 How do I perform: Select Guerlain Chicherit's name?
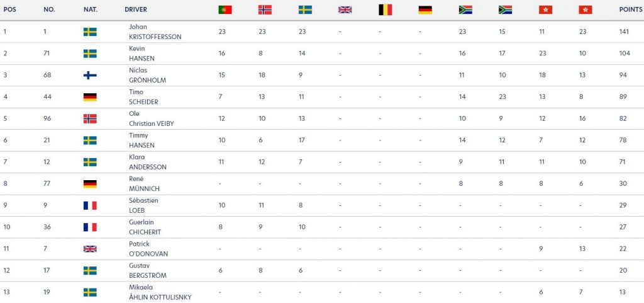point(145,227)
